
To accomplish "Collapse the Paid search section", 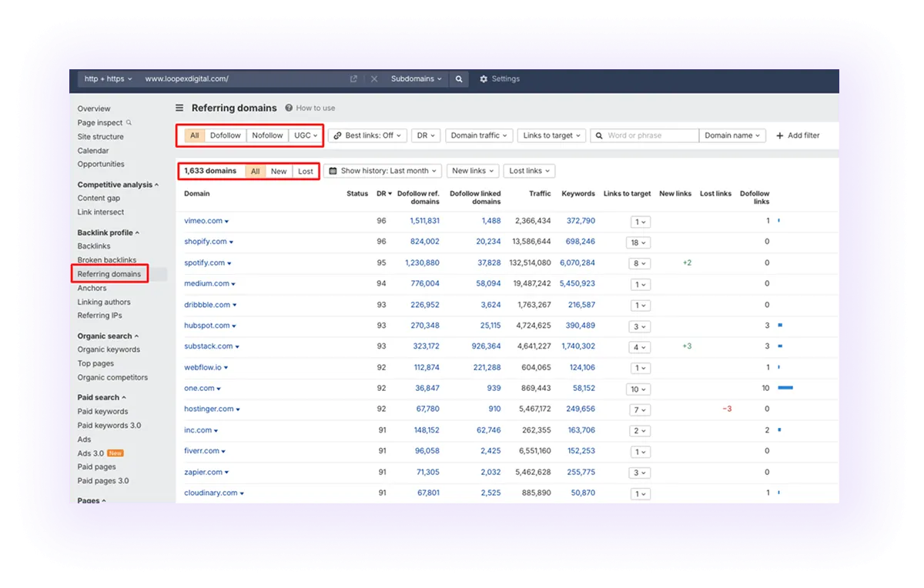I will (x=101, y=398).
